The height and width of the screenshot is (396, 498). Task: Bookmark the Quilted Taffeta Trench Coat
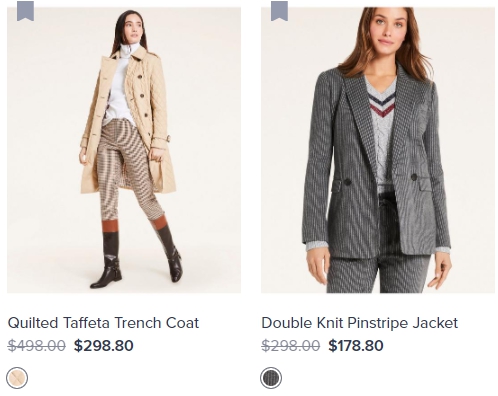(25, 11)
